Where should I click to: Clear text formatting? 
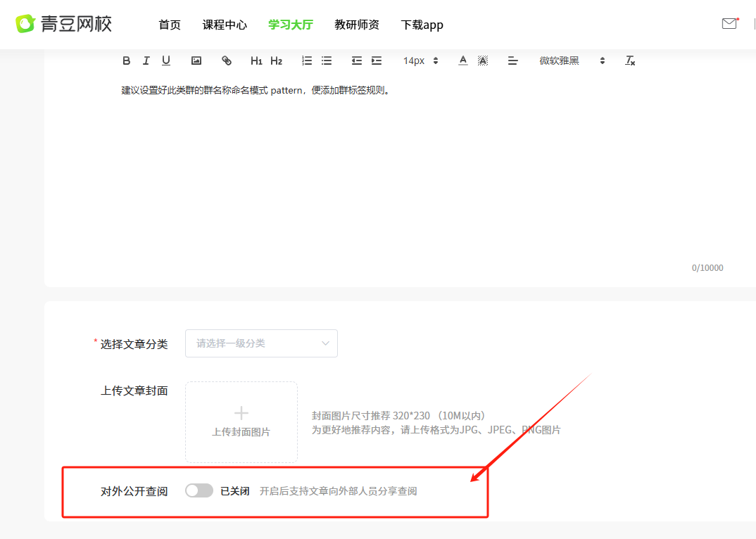pos(630,61)
